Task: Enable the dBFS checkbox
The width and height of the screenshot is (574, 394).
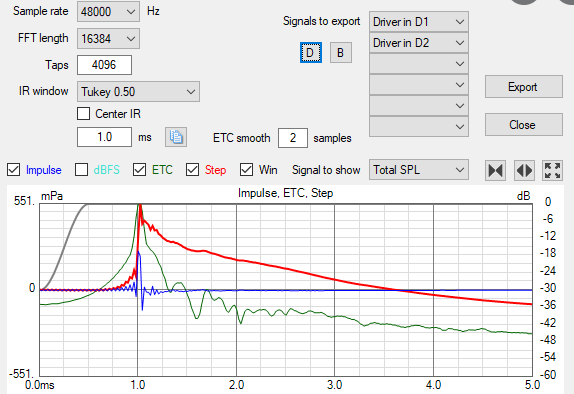Action: point(81,170)
